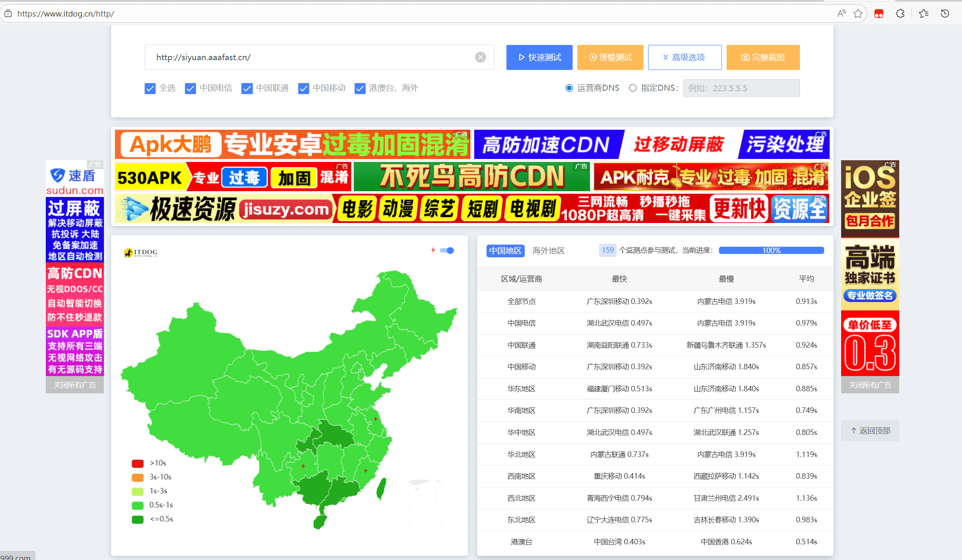Click the custom DNS input field
This screenshot has width=962, height=560.
coord(741,88)
